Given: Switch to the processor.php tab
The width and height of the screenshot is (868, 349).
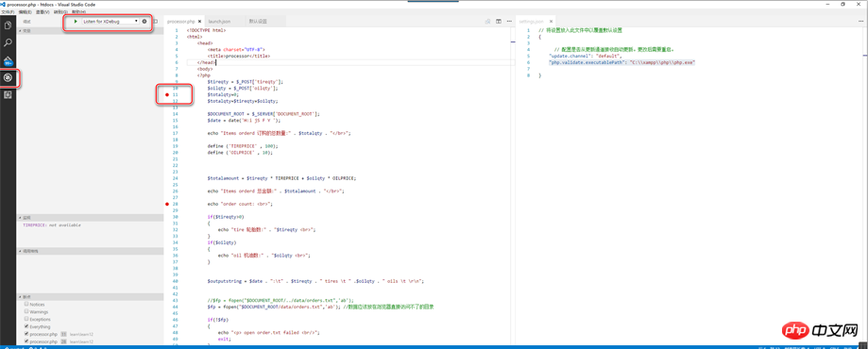Looking at the screenshot, I should [181, 21].
